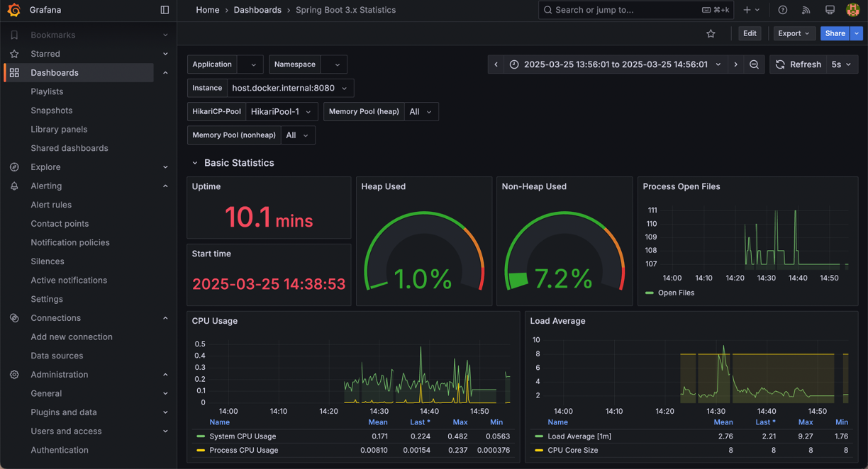Click the Edit button
The height and width of the screenshot is (469, 868).
[x=750, y=33]
